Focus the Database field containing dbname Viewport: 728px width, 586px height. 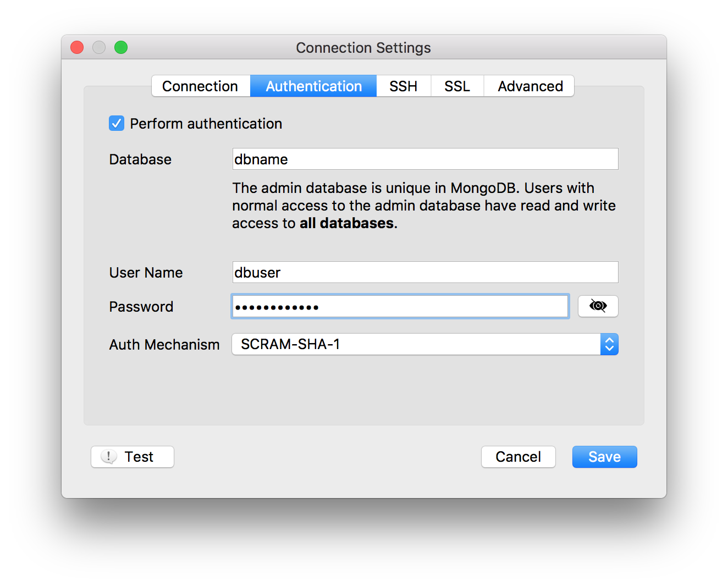pyautogui.click(x=425, y=159)
